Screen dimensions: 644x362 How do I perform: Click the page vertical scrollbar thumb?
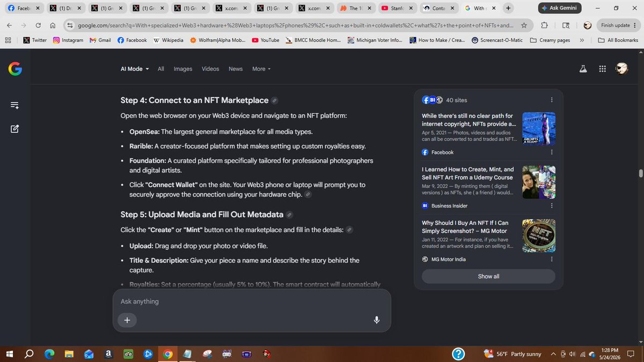pyautogui.click(x=640, y=173)
